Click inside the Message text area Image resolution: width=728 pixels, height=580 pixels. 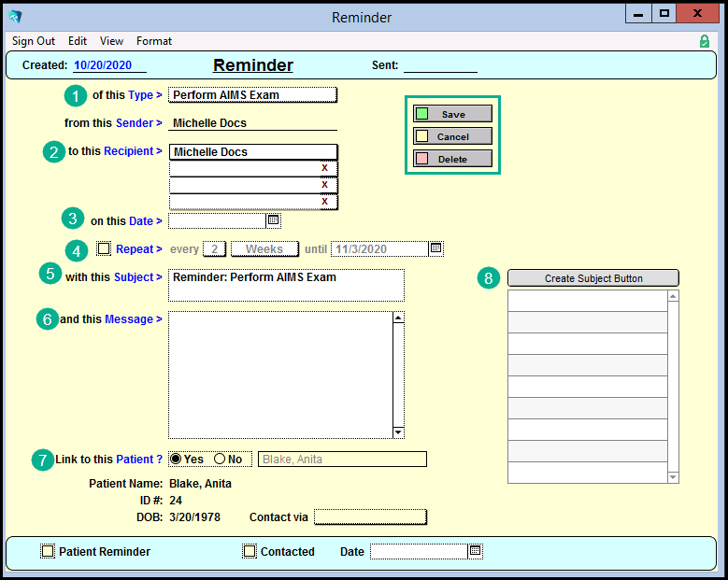pyautogui.click(x=280, y=374)
